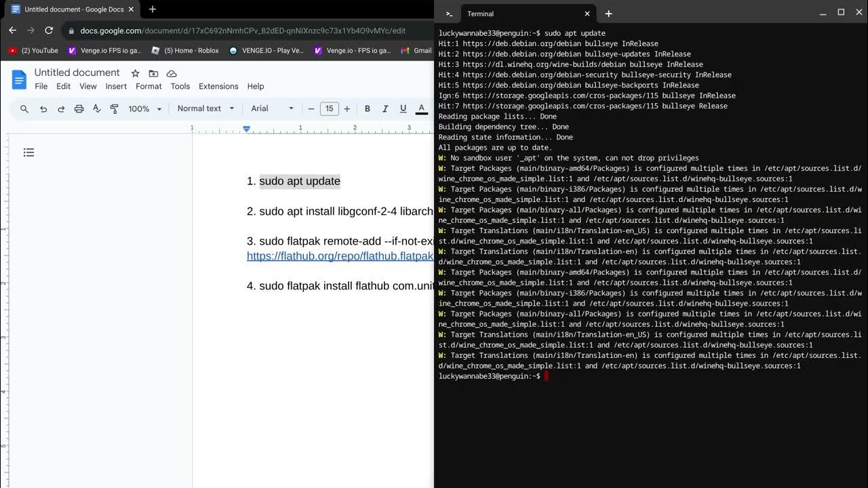This screenshot has width=868, height=488.
Task: Close the Terminal tab
Action: 587,14
